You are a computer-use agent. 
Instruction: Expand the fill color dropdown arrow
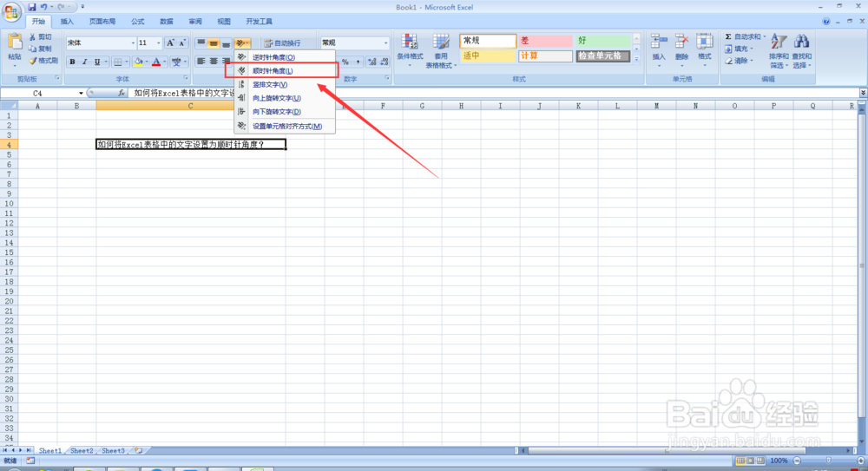click(x=146, y=62)
